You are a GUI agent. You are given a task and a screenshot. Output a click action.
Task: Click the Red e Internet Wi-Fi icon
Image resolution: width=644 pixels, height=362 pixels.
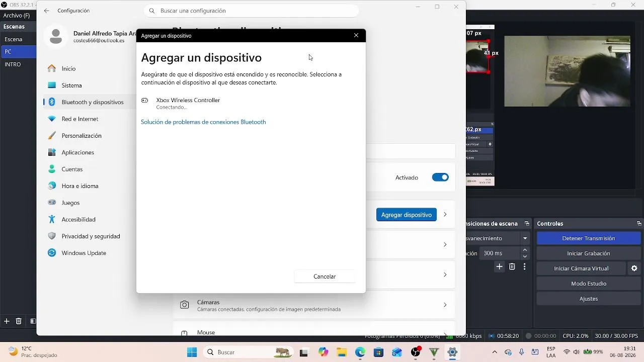coord(52,119)
